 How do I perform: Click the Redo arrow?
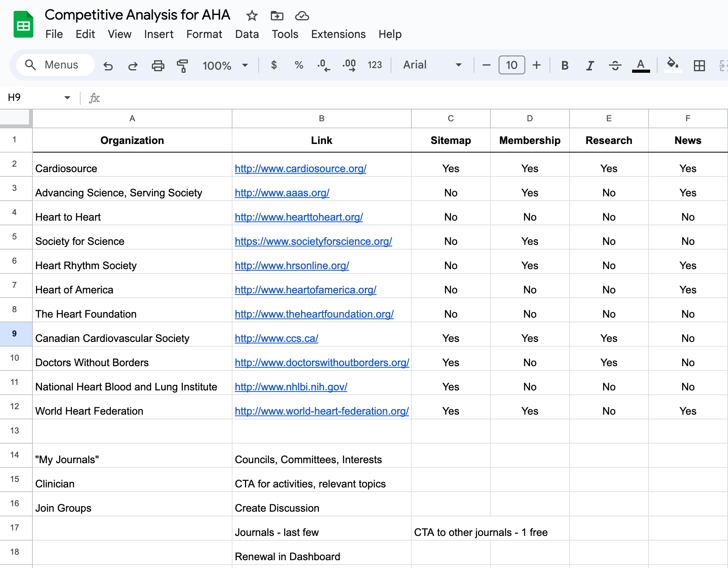click(133, 65)
